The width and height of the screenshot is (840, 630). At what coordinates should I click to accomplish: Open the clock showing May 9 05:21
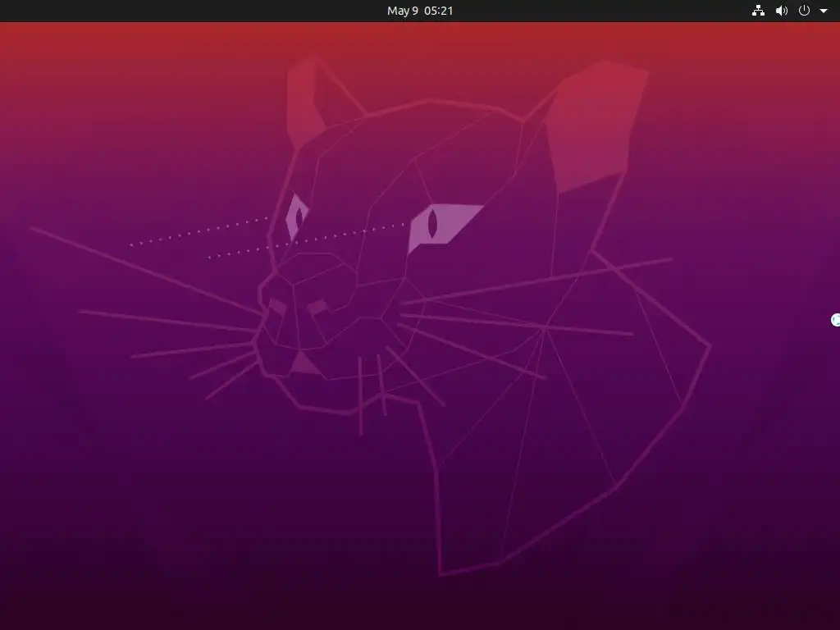[420, 11]
